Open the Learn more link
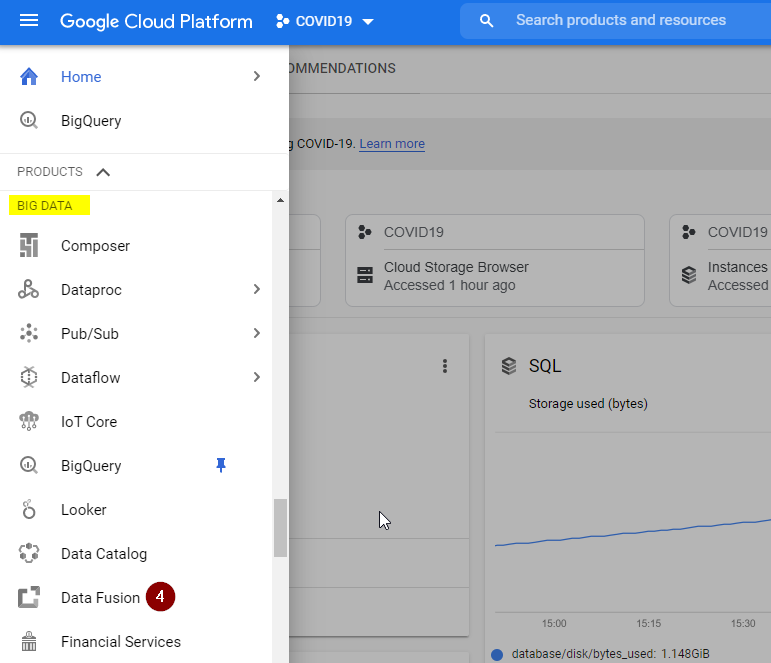The height and width of the screenshot is (663, 771). 392,144
